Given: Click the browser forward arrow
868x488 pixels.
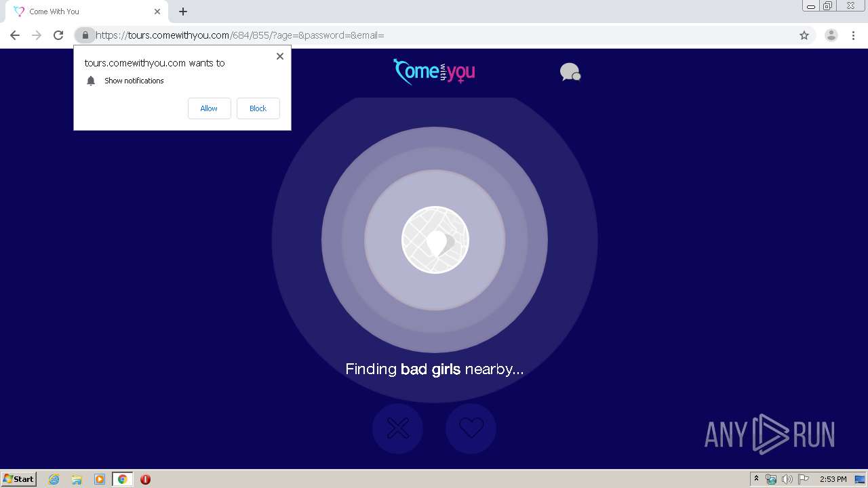Looking at the screenshot, I should click(x=37, y=35).
